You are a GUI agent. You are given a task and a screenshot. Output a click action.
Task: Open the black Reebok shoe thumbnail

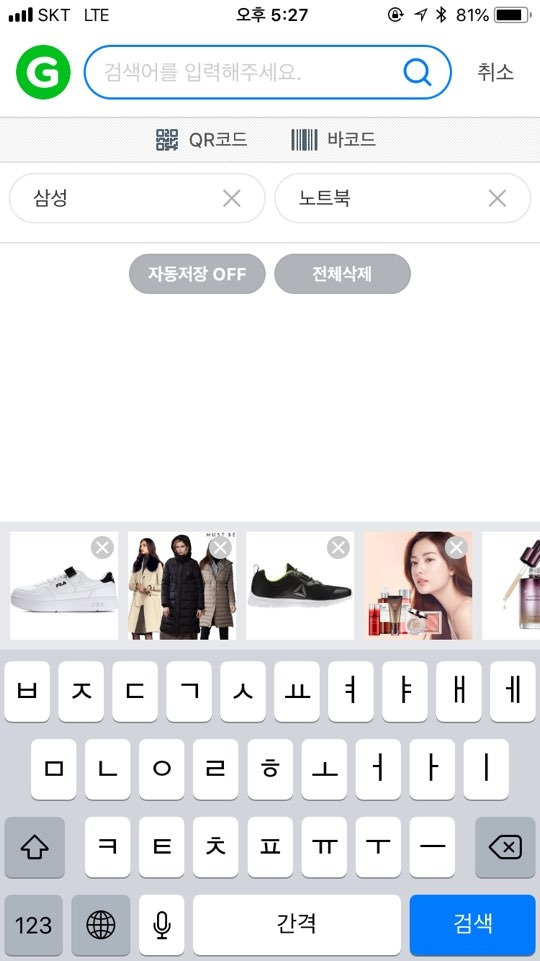(300, 586)
